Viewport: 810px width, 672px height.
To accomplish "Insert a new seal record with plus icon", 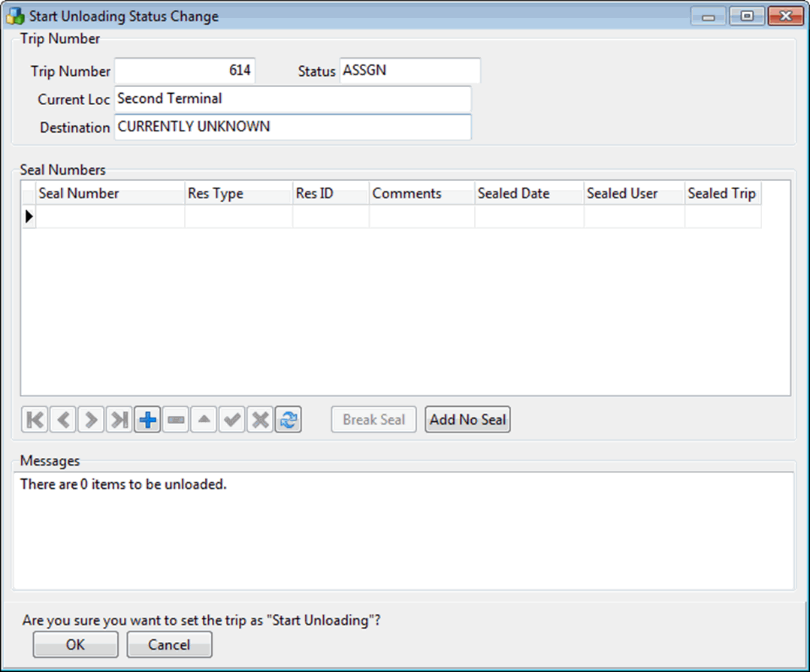I will coord(147,419).
